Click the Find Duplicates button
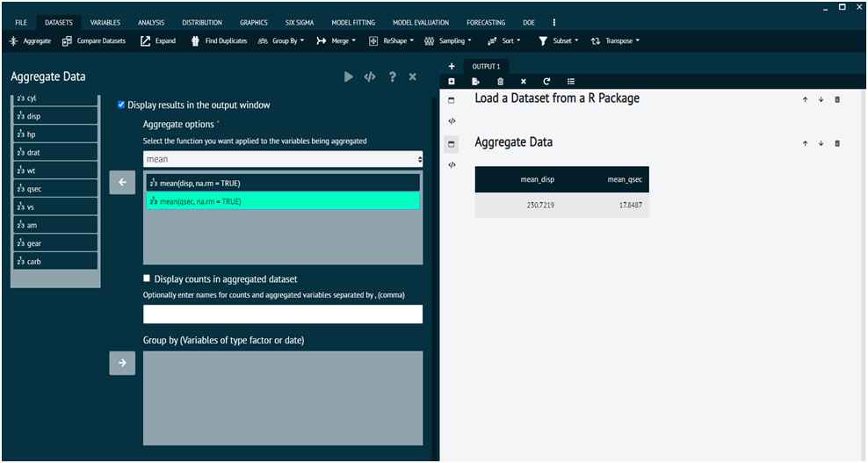868x463 pixels. pos(220,40)
